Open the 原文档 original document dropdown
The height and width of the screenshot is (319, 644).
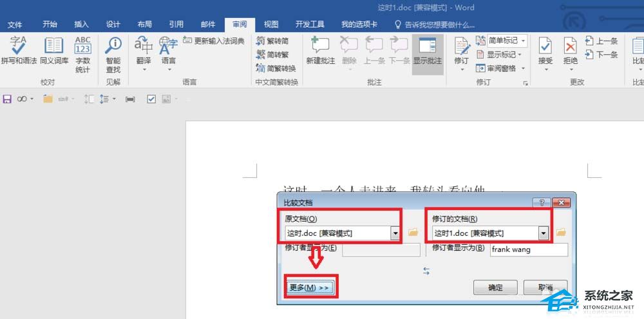click(395, 233)
